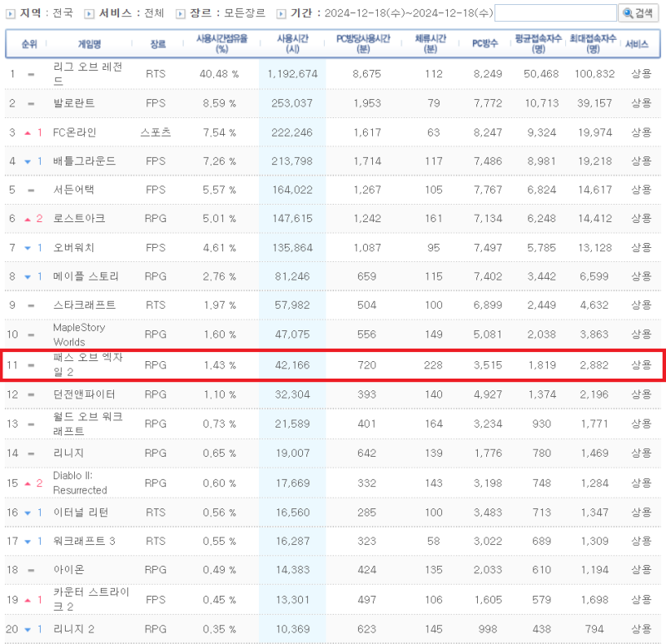Click the 40.48 % share value
The image size is (666, 644).
pos(219,74)
